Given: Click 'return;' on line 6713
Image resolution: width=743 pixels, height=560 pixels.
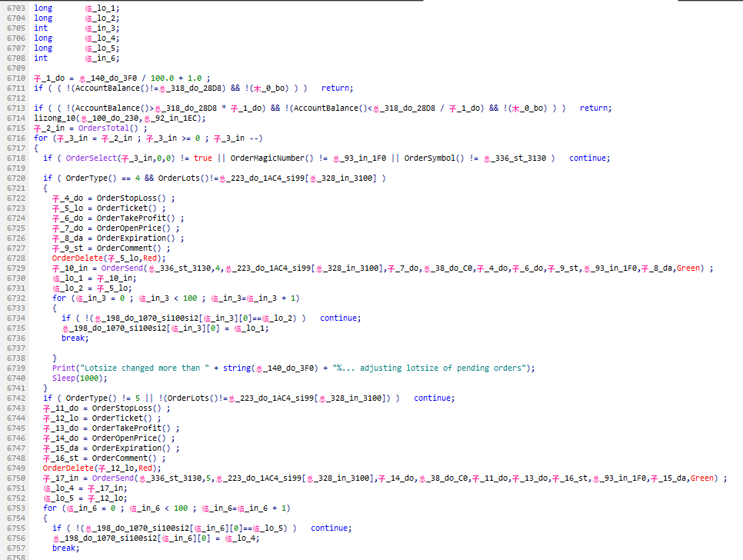Looking at the screenshot, I should [x=595, y=108].
